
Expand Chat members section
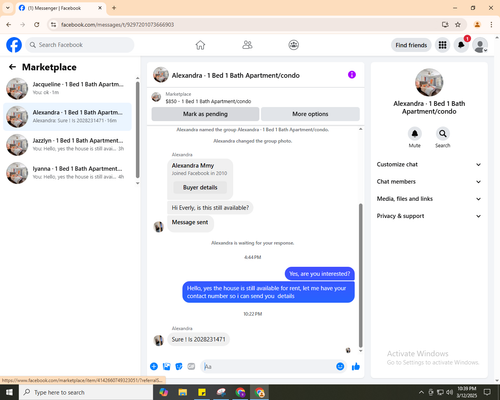pyautogui.click(x=429, y=182)
